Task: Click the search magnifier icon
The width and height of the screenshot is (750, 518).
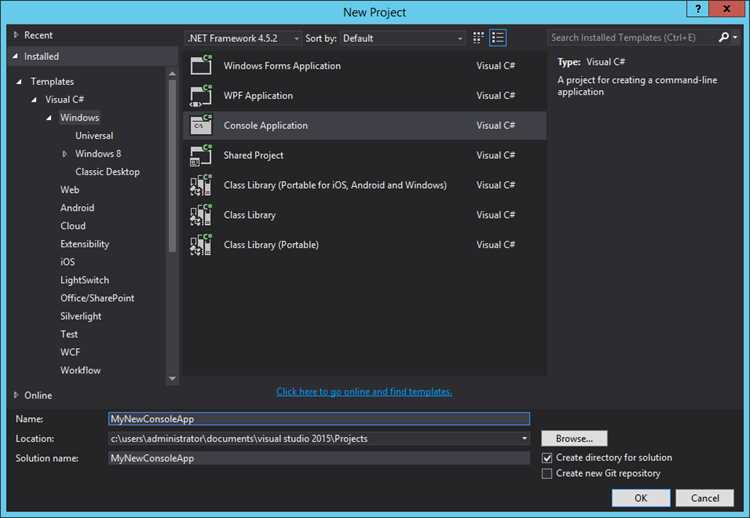Action: pos(723,37)
